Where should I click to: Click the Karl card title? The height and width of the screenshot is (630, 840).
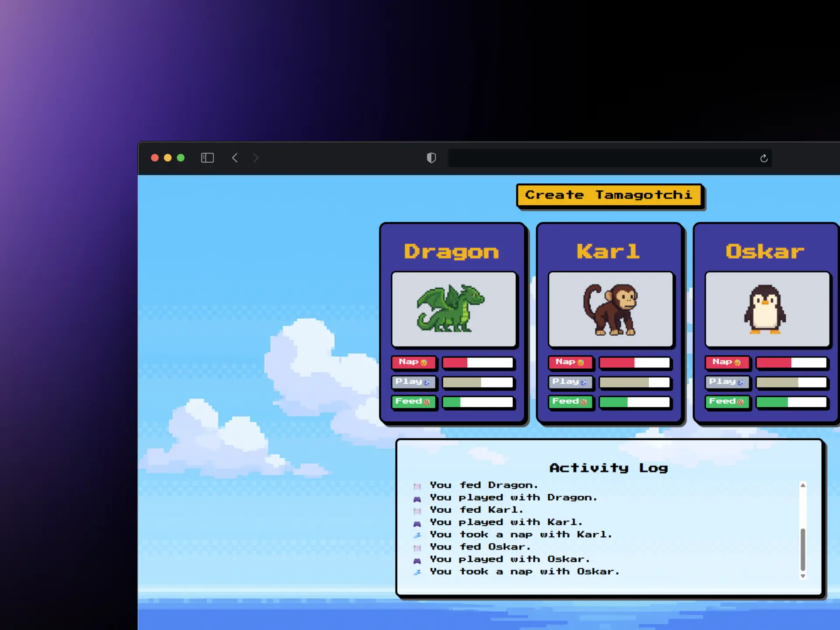[608, 251]
